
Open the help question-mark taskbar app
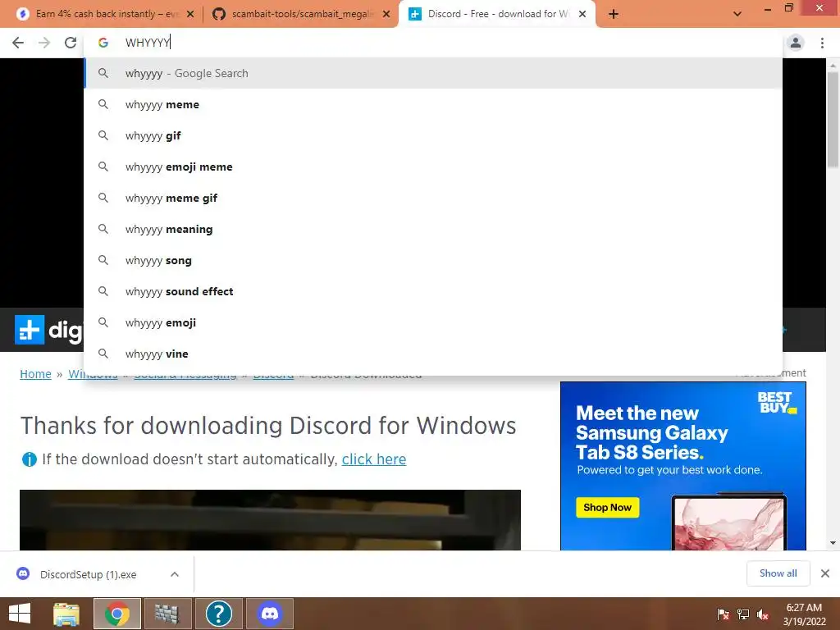point(218,614)
